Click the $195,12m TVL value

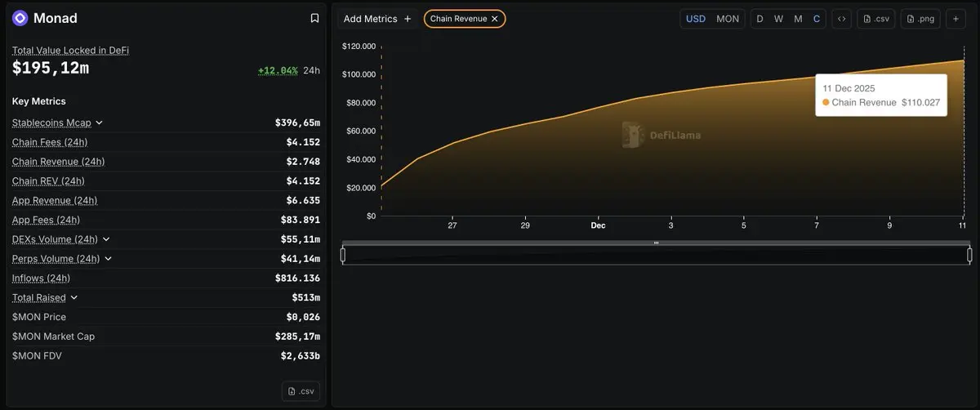tap(51, 69)
